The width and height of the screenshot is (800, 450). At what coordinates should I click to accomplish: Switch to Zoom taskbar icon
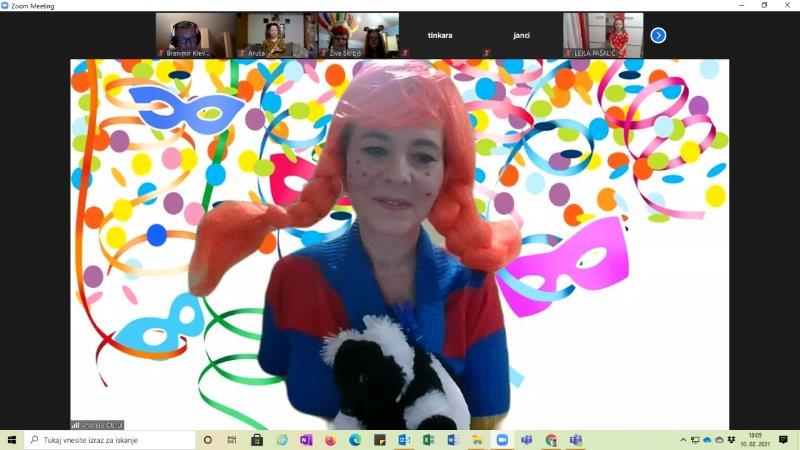tap(502, 440)
